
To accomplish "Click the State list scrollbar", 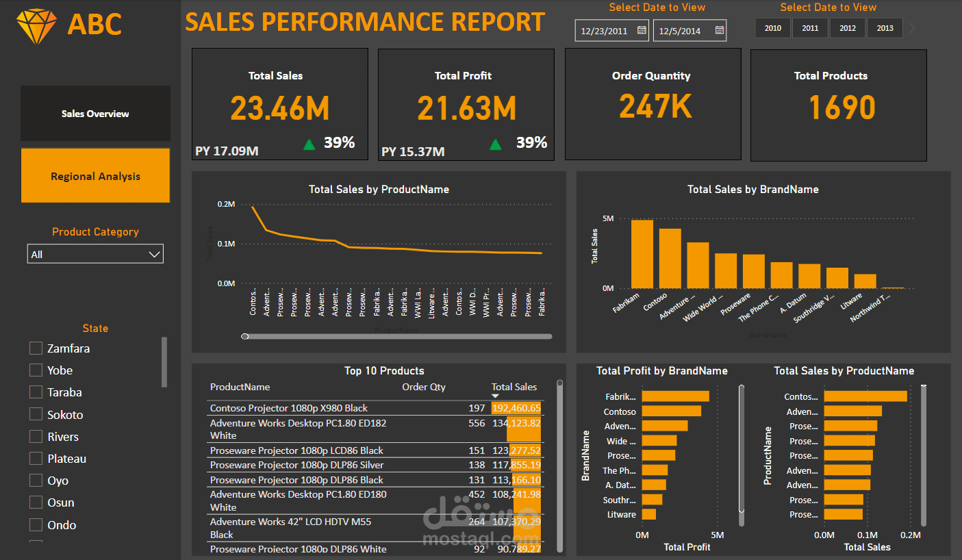I will 164,362.
